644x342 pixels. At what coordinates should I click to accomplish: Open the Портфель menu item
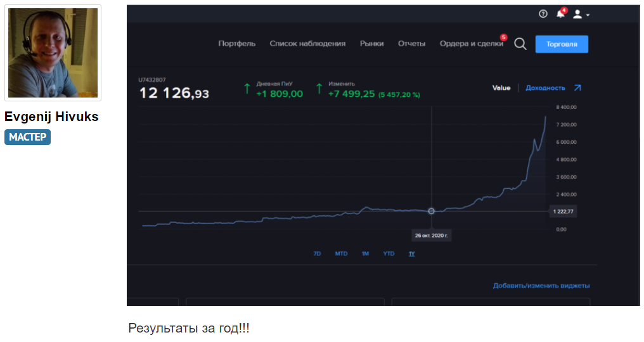[236, 44]
